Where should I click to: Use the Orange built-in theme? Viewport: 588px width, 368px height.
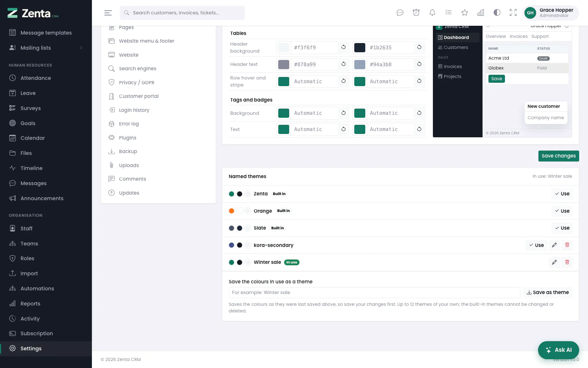pos(562,211)
